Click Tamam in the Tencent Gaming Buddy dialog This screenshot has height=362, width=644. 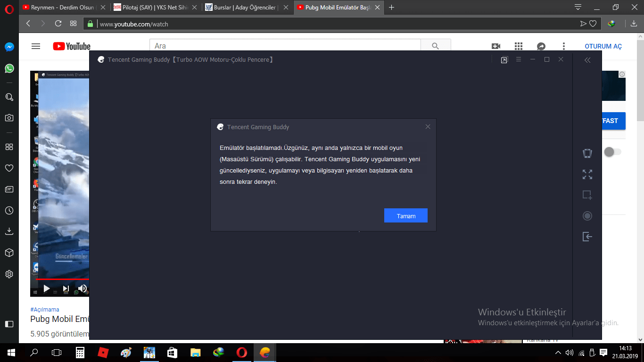click(406, 215)
